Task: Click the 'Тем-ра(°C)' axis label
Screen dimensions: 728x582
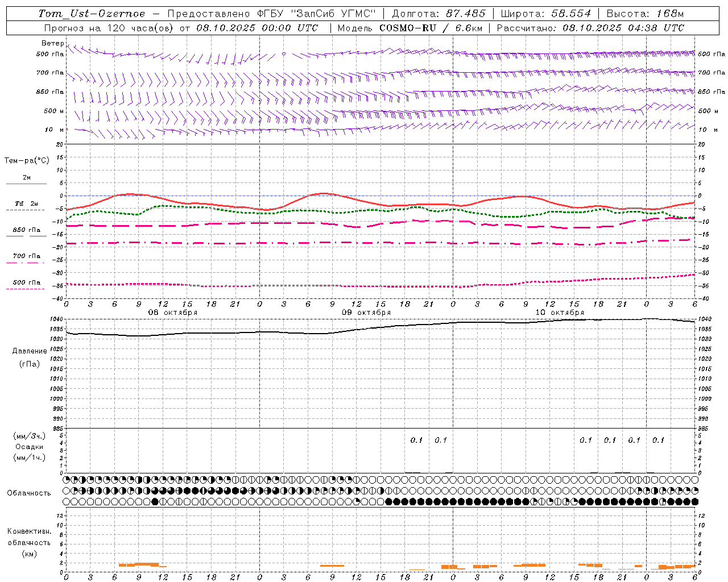Action: (27, 161)
